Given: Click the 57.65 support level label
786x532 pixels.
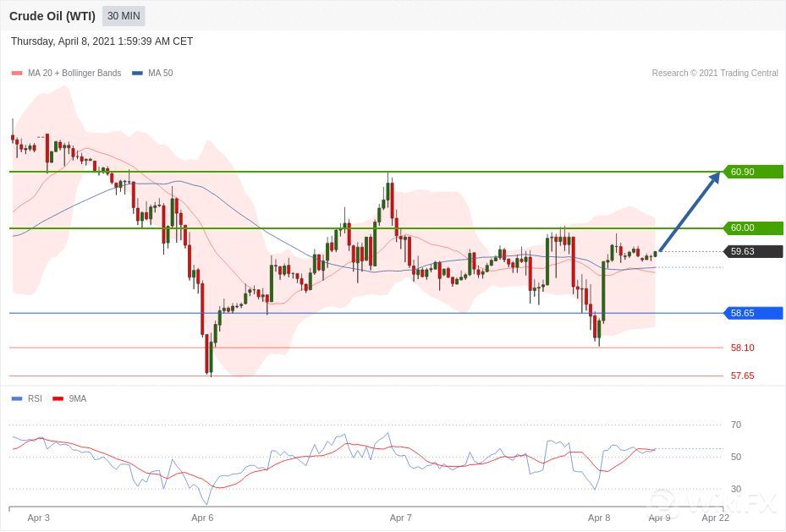Looking at the screenshot, I should pos(742,376).
